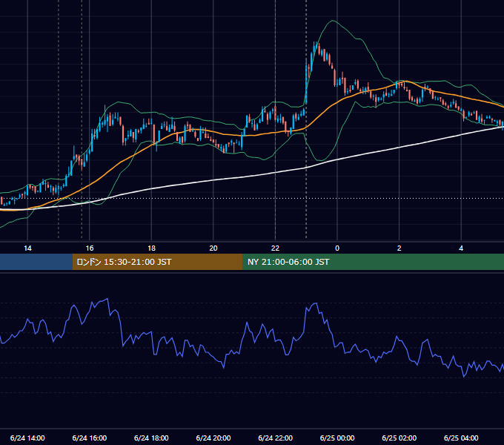Click the London 15:30-21:00 JST session bar

[157, 262]
